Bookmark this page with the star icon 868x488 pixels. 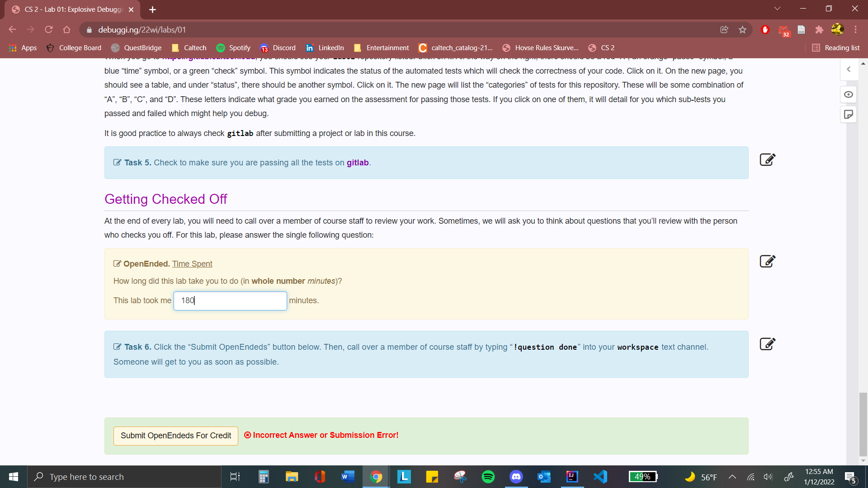(x=742, y=30)
